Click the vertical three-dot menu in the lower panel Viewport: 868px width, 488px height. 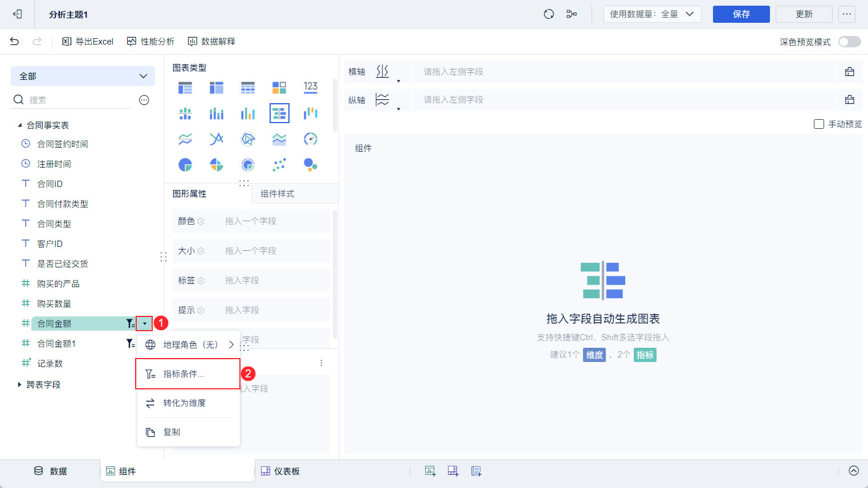(321, 363)
